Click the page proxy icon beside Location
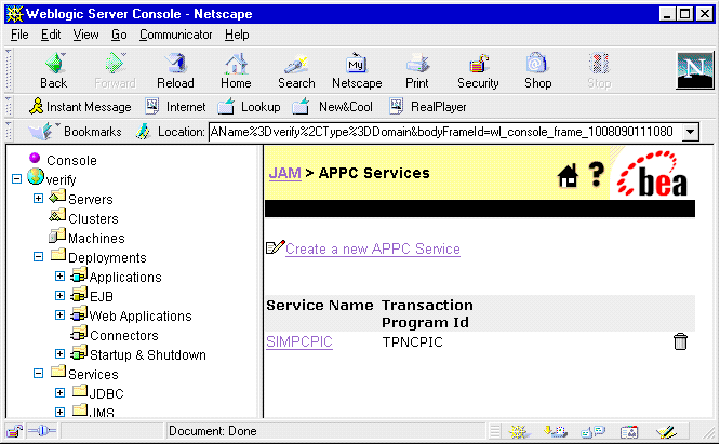The image size is (719, 444). 143,132
